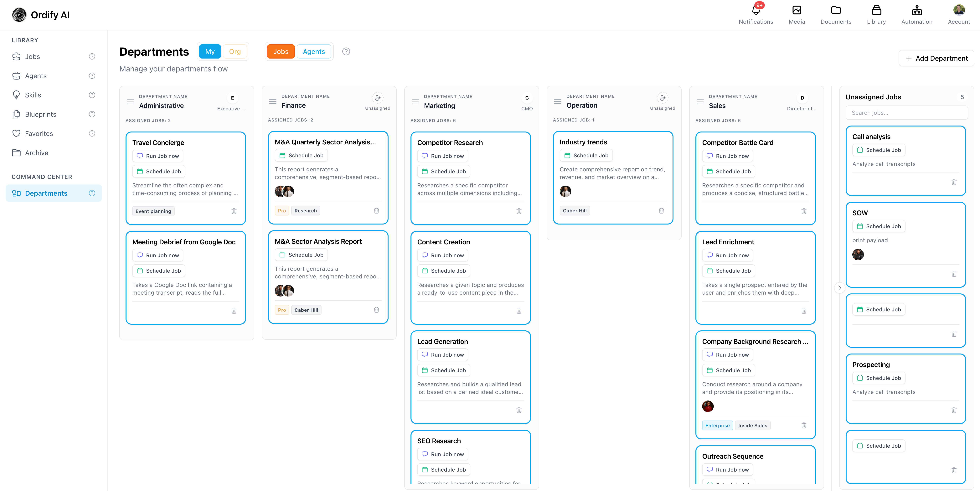Viewport: 980px width, 491px height.
Task: Run the Competitor Battle Card job now
Action: (x=728, y=156)
